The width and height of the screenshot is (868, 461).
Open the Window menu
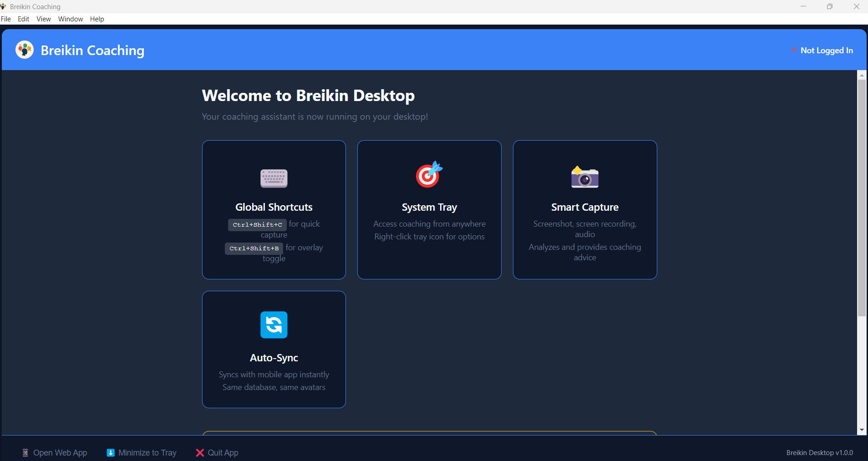tap(70, 19)
